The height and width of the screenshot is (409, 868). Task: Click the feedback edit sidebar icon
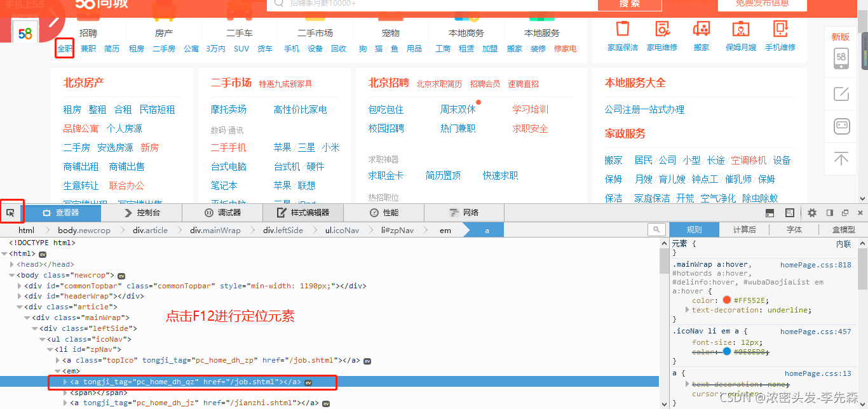841,94
